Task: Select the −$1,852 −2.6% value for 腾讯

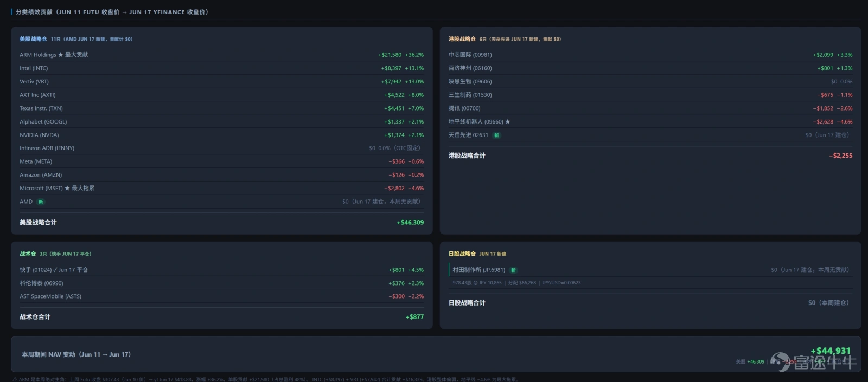Action: click(833, 108)
